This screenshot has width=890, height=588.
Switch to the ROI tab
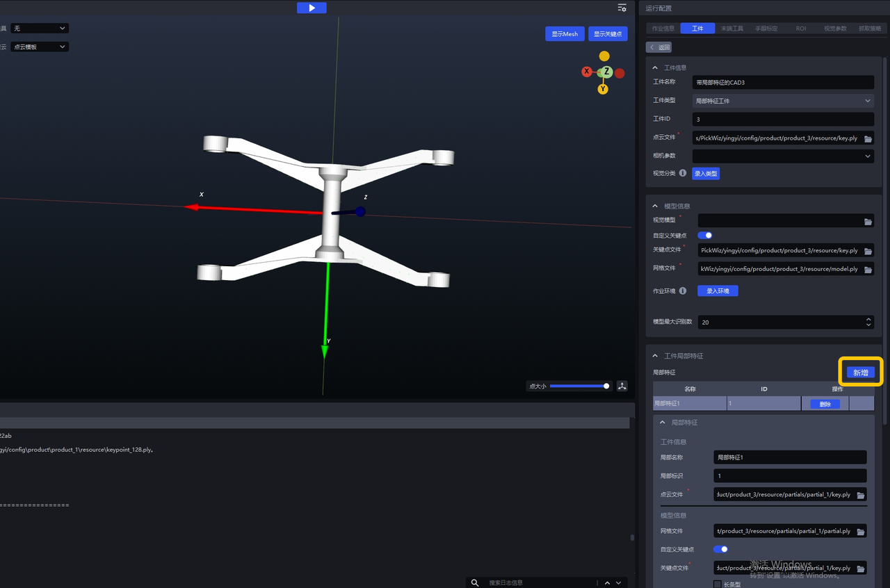[x=801, y=28]
